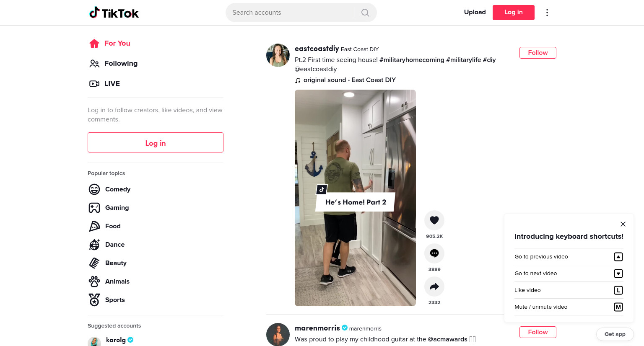Screen dimensions: 644x346
Task: Click the red Log in button in header
Action: click(x=514, y=13)
